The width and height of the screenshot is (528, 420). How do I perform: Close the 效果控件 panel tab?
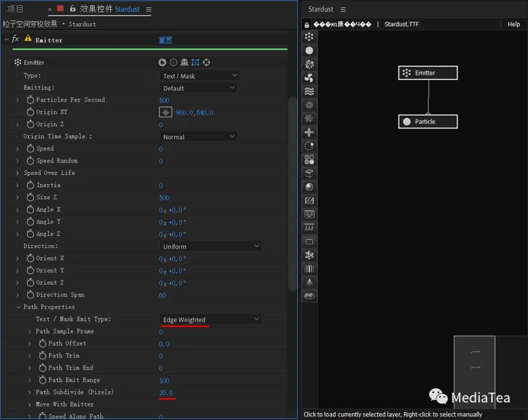pyautogui.click(x=50, y=9)
